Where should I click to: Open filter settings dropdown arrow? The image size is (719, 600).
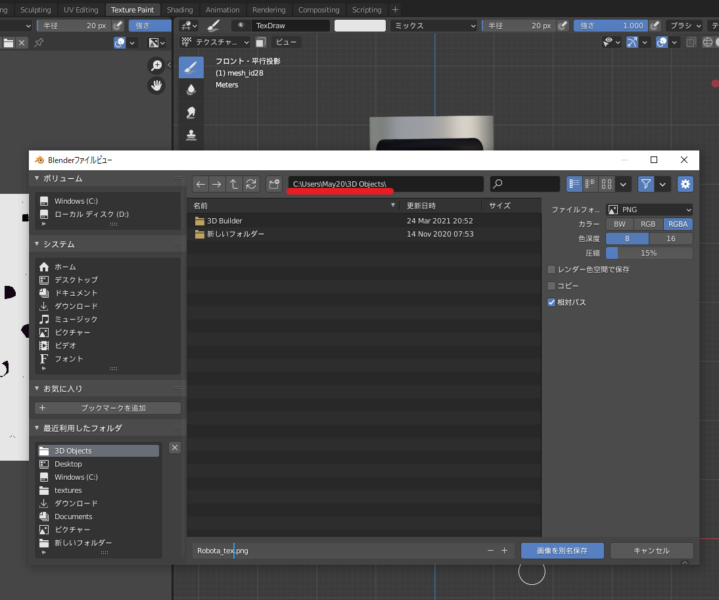point(663,184)
